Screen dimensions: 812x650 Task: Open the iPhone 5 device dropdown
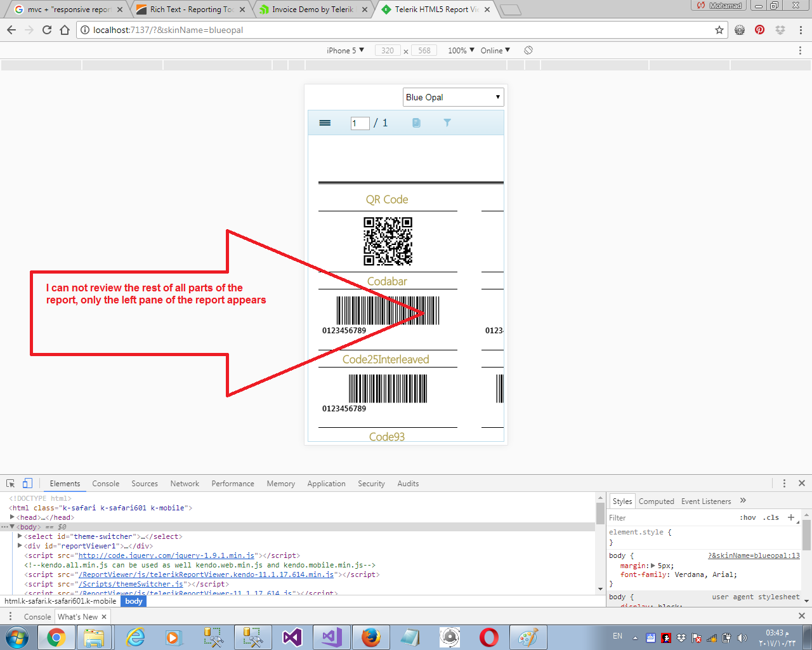click(x=346, y=50)
